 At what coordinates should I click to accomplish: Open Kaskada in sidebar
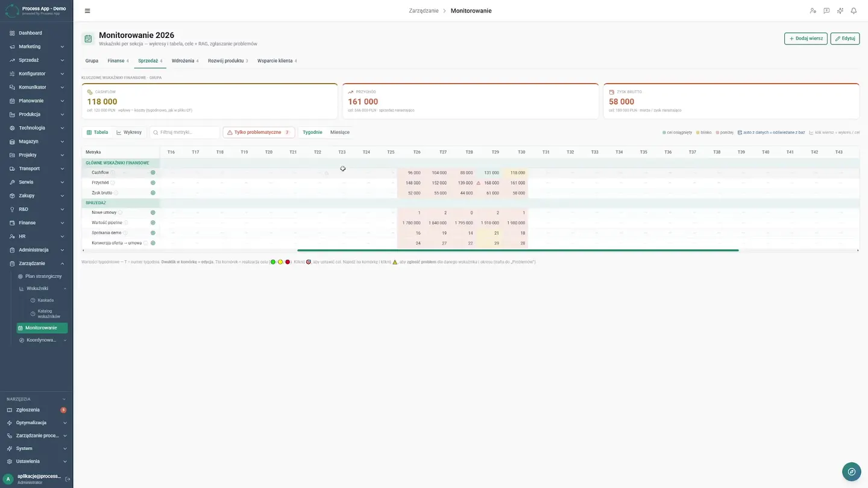(x=47, y=300)
